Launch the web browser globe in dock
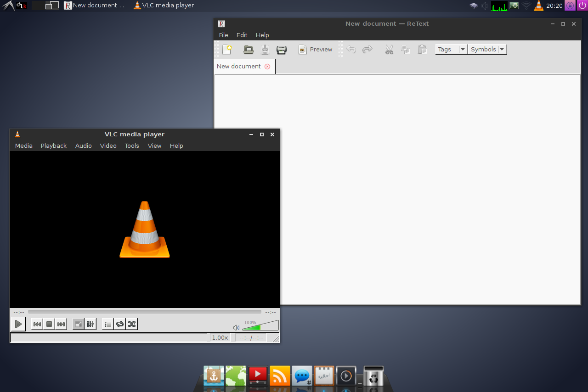 [x=236, y=376]
